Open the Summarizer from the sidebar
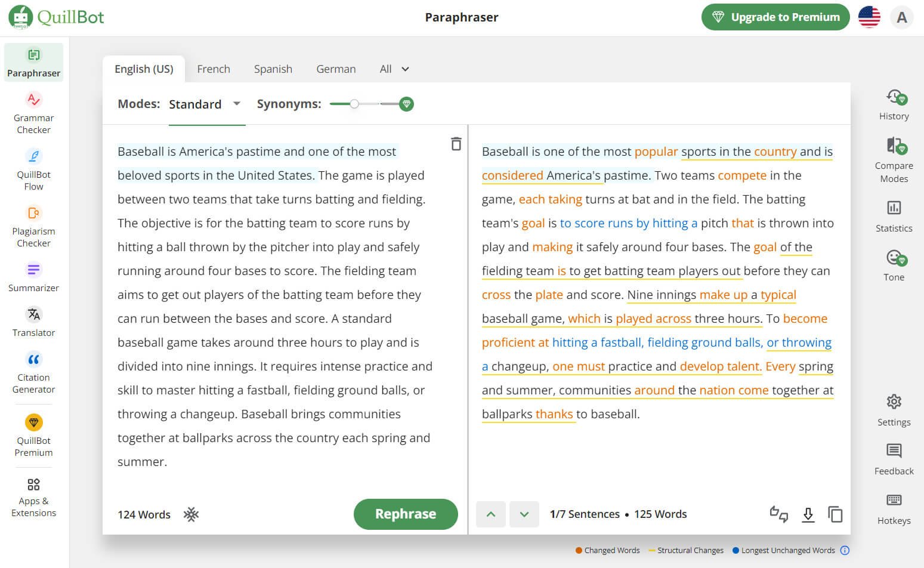Screen dimensions: 924x568 (x=33, y=277)
